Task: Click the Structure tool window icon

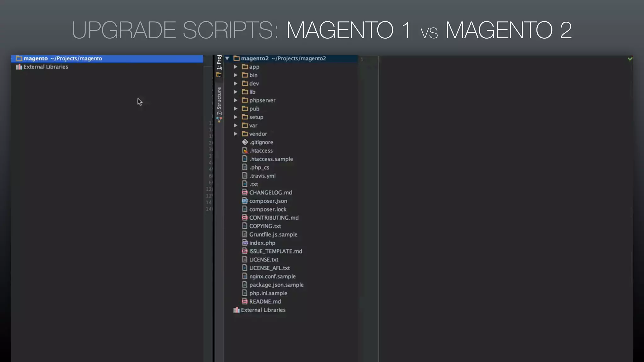Action: coord(219,119)
